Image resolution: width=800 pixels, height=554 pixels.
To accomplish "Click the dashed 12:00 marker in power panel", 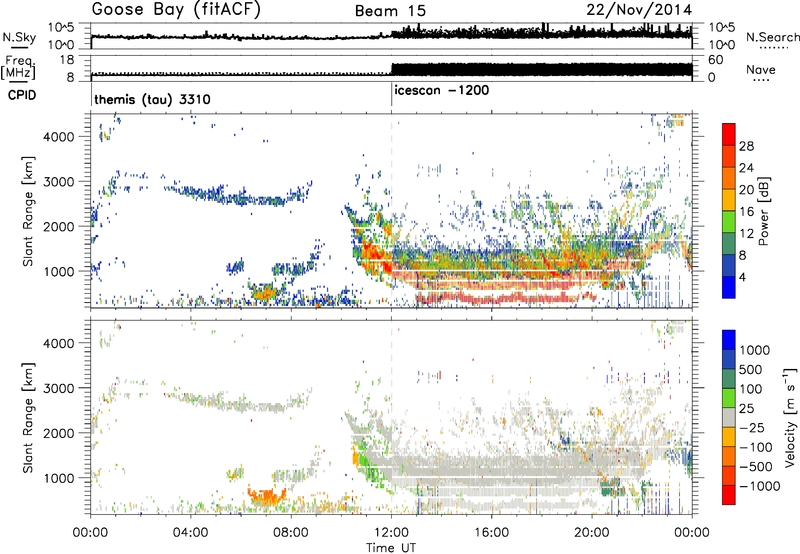I will pos(391,210).
